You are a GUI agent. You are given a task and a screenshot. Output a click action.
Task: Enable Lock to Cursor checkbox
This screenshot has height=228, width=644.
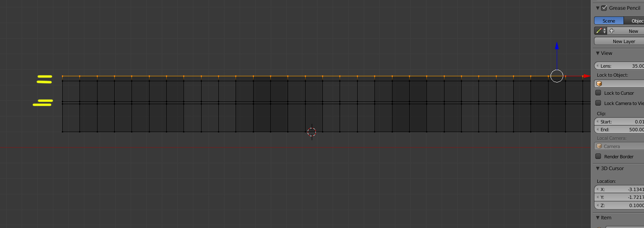click(x=598, y=93)
